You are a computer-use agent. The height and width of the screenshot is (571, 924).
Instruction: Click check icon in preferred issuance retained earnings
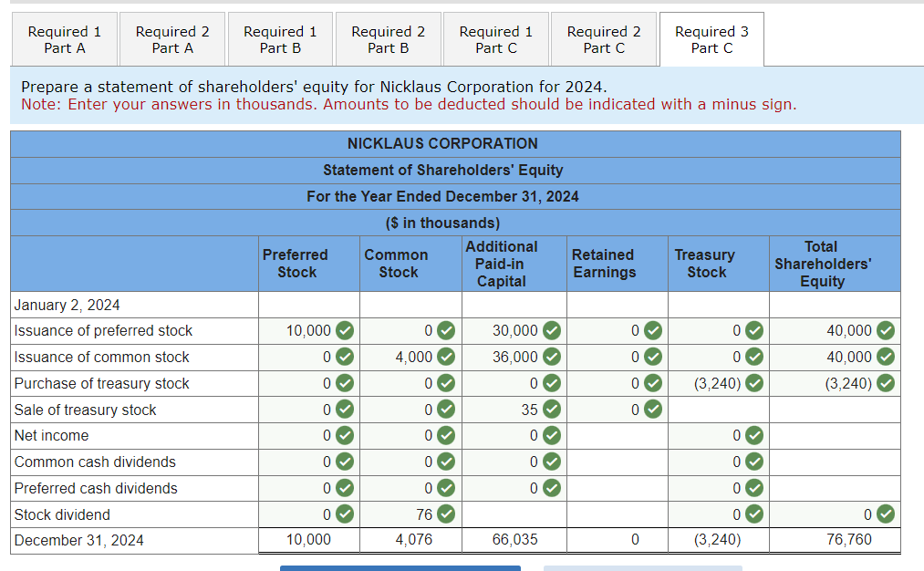point(653,330)
